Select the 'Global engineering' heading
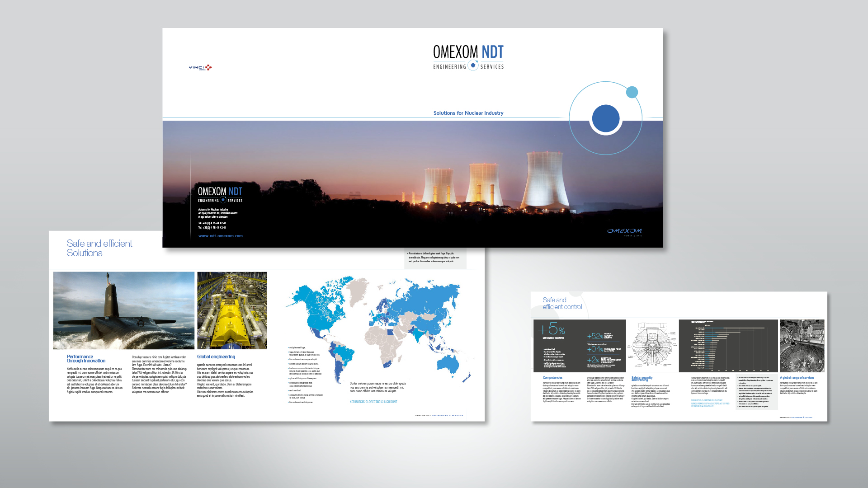This screenshot has height=488, width=868. point(216,357)
